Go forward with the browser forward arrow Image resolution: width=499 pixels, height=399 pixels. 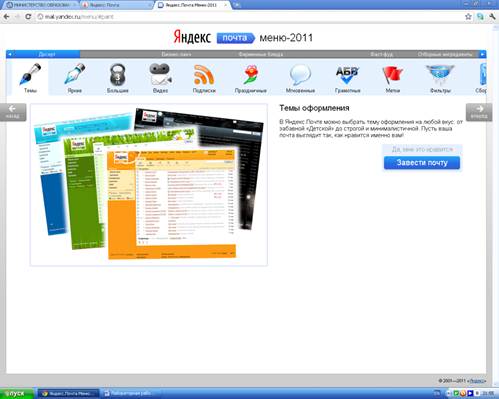click(x=17, y=16)
